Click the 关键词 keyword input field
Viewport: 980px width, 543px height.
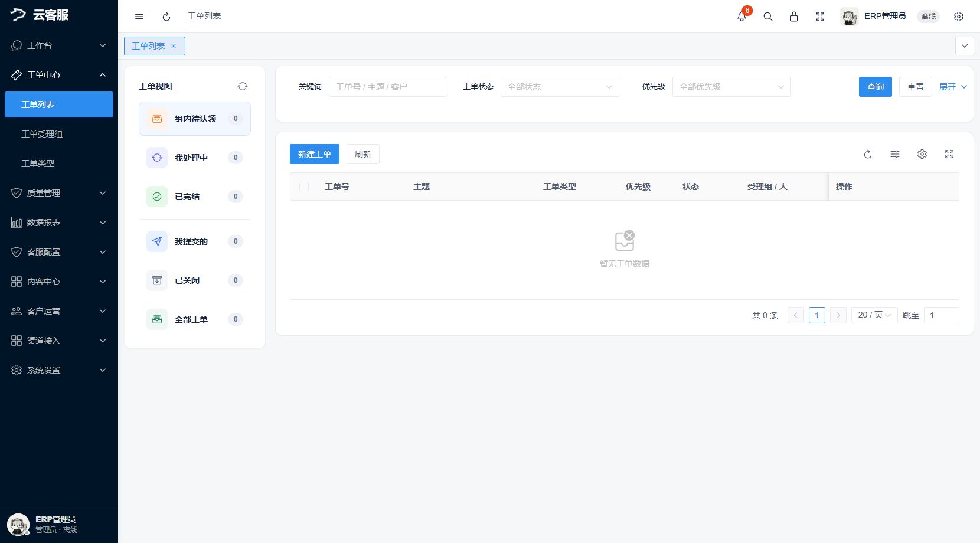pyautogui.click(x=388, y=87)
